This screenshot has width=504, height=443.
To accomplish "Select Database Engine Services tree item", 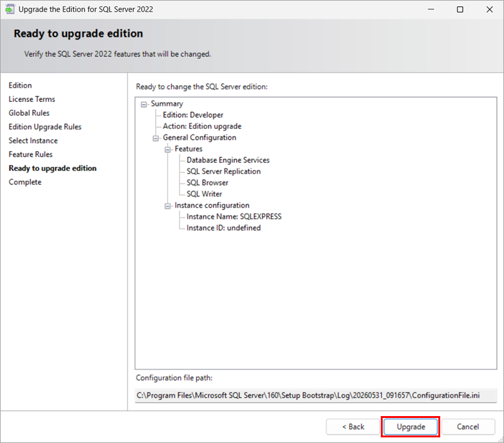I will [228, 160].
